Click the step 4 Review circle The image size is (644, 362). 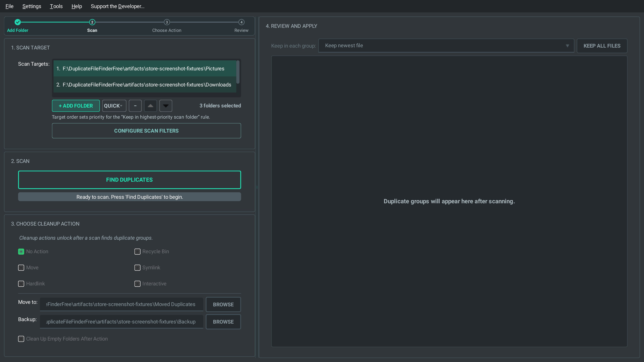pos(241,22)
